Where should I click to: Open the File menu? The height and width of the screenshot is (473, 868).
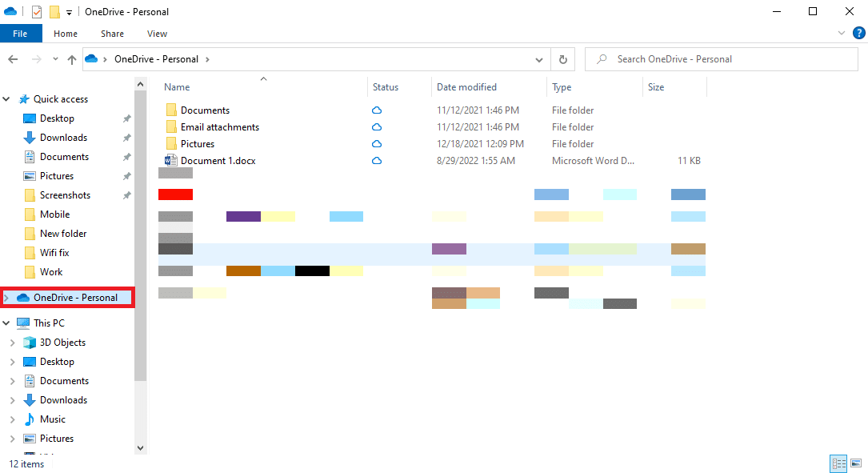click(21, 34)
